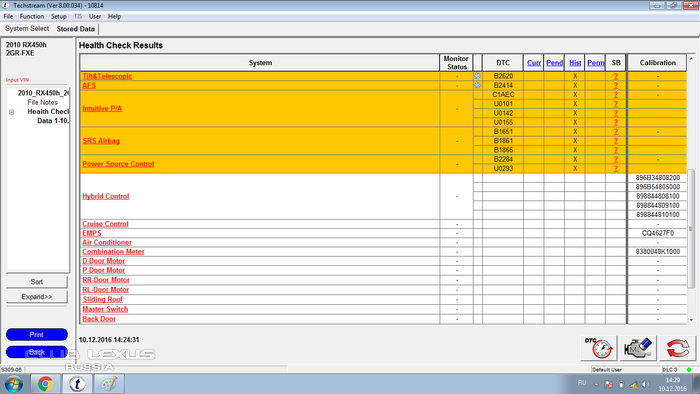
Task: Open the Help menu
Action: [x=114, y=17]
